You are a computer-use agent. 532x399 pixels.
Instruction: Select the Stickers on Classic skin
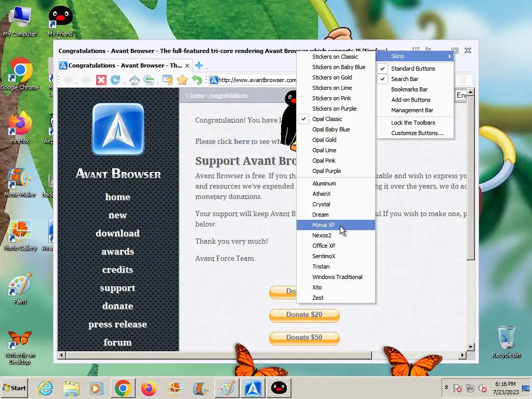(336, 57)
